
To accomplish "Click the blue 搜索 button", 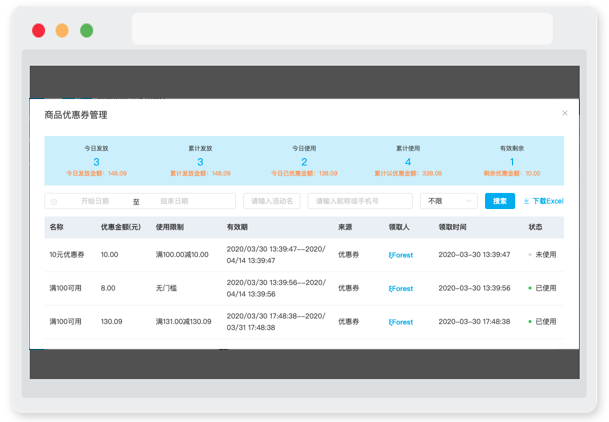I will click(x=500, y=201).
